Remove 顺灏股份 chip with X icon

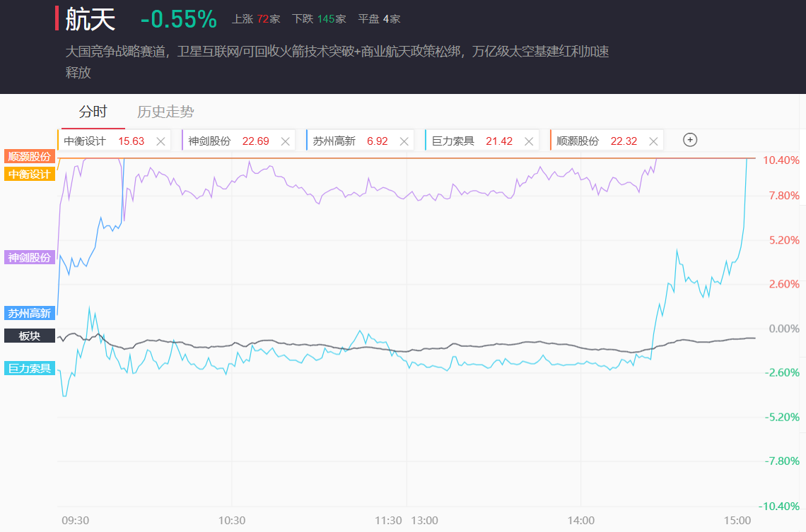tap(652, 141)
